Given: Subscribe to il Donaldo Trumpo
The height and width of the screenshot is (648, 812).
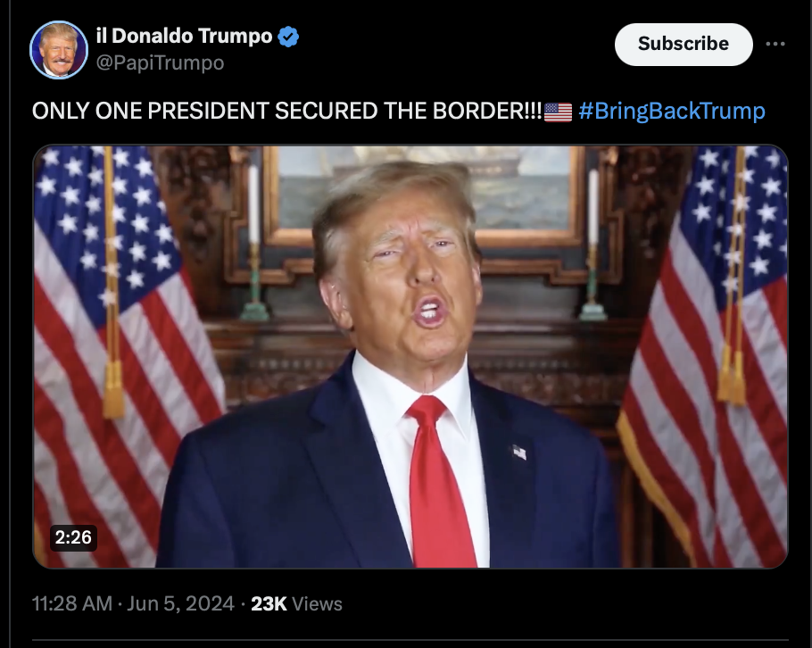Looking at the screenshot, I should click(x=683, y=44).
